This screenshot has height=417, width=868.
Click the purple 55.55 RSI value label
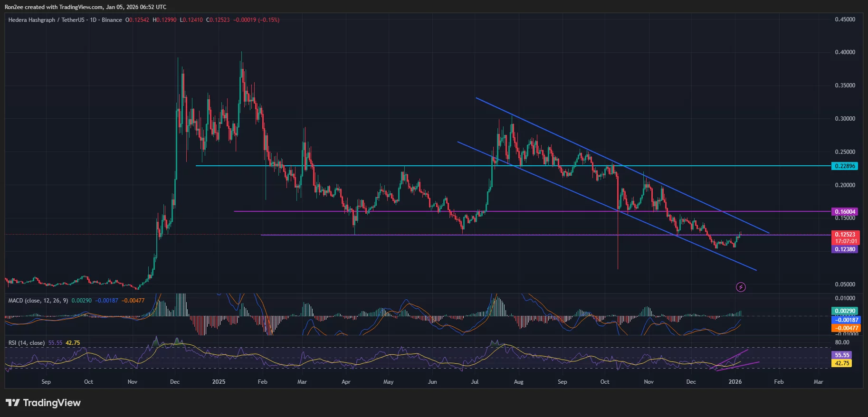coord(842,355)
